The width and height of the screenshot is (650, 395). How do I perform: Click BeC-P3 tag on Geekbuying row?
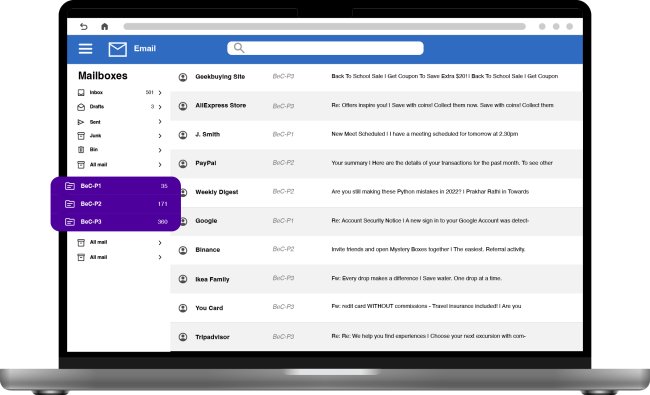click(283, 76)
